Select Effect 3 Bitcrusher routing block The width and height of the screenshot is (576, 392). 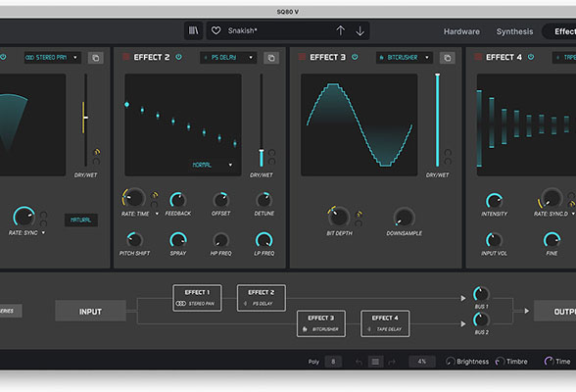[321, 323]
